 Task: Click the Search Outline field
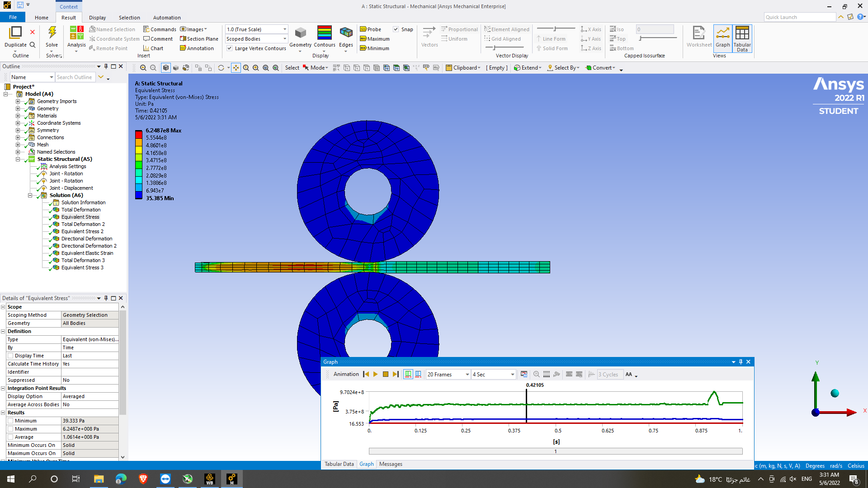point(75,77)
